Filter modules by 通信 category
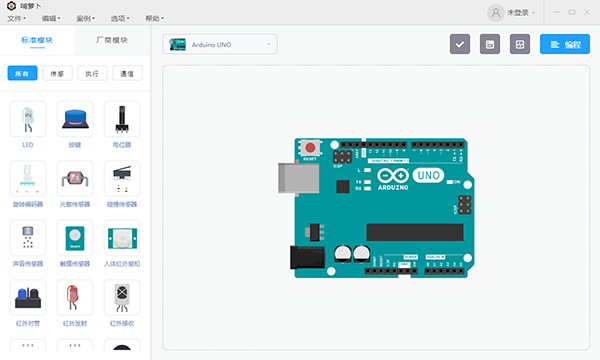This screenshot has width=600, height=360. (x=127, y=73)
